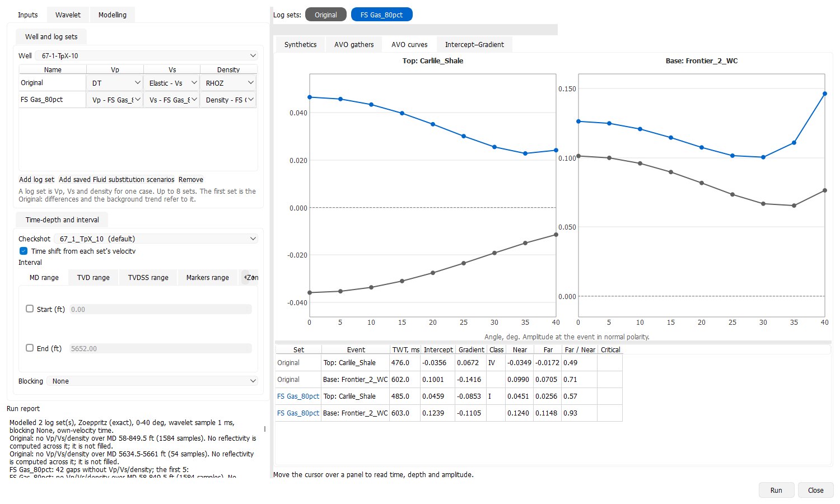Click the End (ft) depth input field
The image size is (840, 504).
pos(160,348)
